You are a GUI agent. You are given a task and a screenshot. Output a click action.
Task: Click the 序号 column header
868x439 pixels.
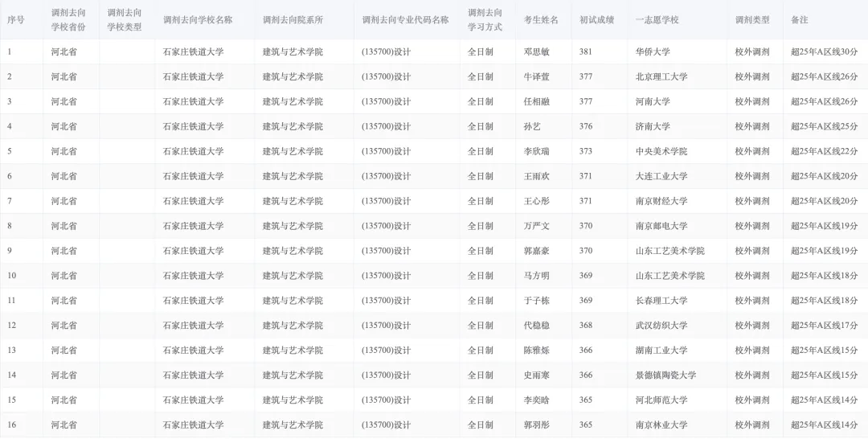tap(15, 20)
